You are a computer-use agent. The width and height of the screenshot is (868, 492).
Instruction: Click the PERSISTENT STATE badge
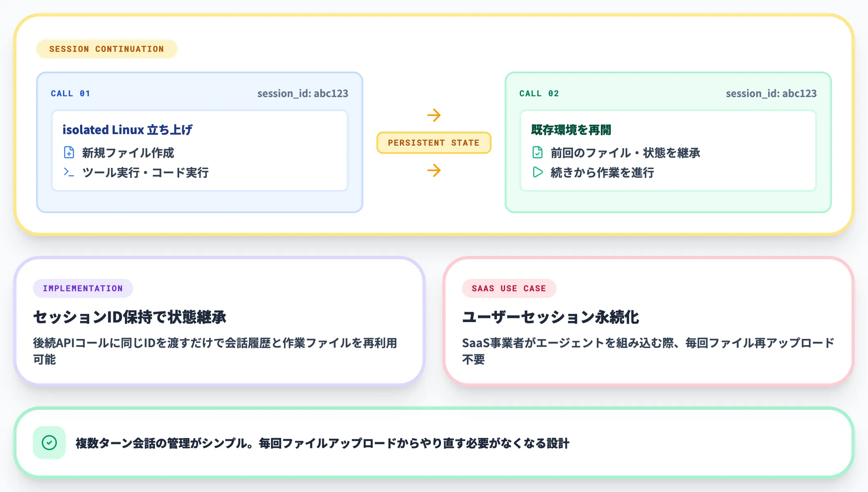[434, 143]
